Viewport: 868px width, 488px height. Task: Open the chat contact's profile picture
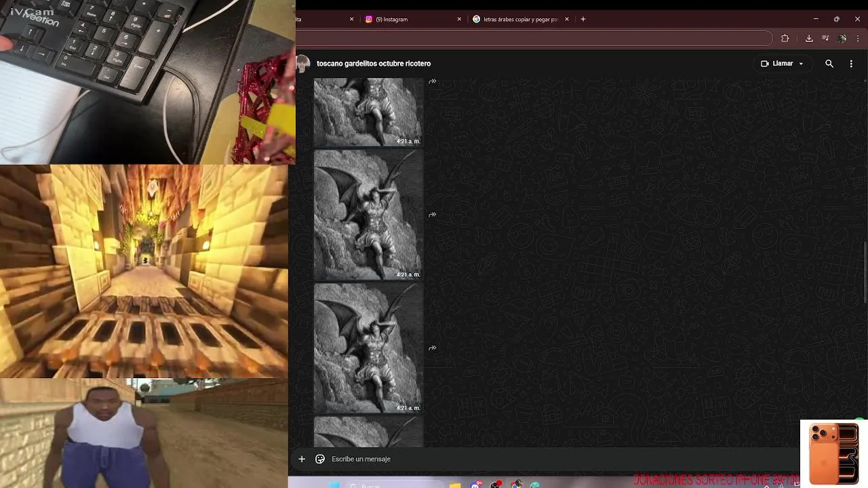pyautogui.click(x=303, y=64)
